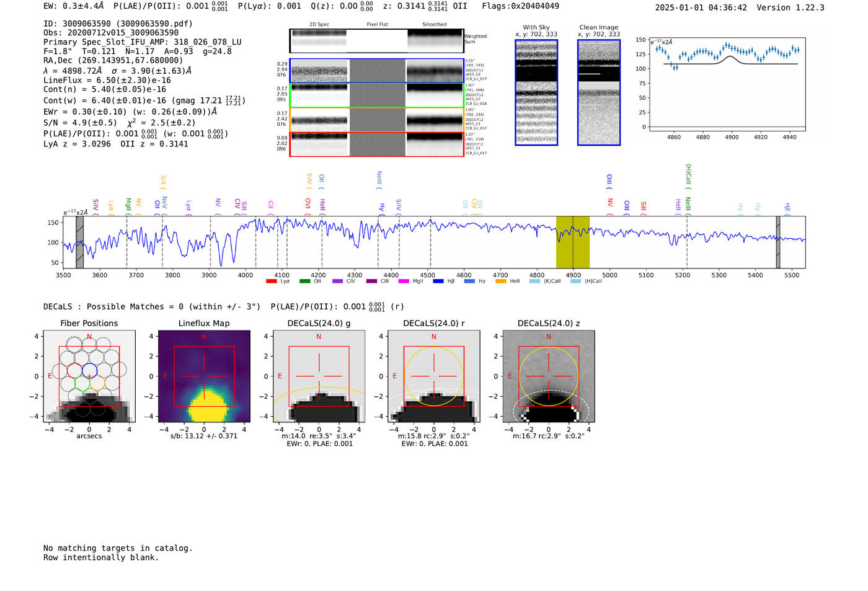Click the Primary Spec_Slot_IFU_AMP line

point(143,42)
